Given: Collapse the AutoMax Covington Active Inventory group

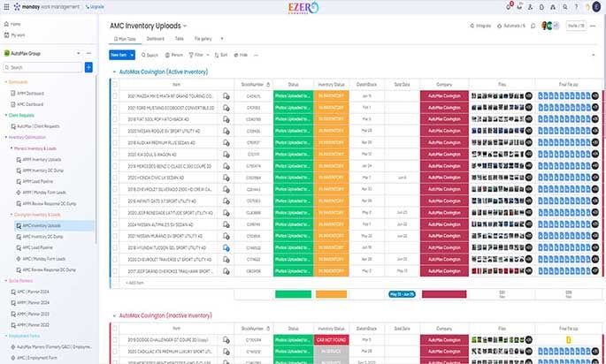Looking at the screenshot, I should pos(114,72).
